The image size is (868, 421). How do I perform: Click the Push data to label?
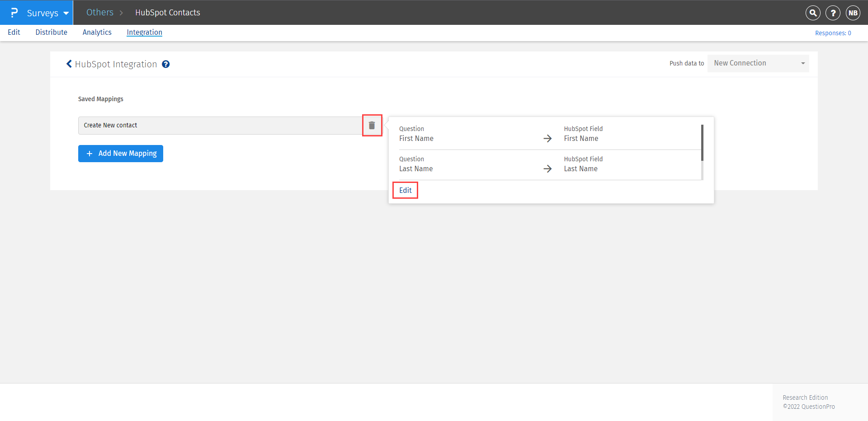coord(687,63)
